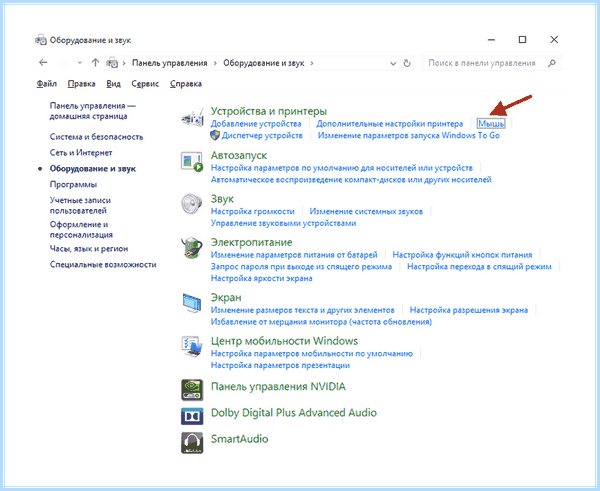600x491 pixels.
Task: Click the Devices and Printers icon
Action: [192, 117]
